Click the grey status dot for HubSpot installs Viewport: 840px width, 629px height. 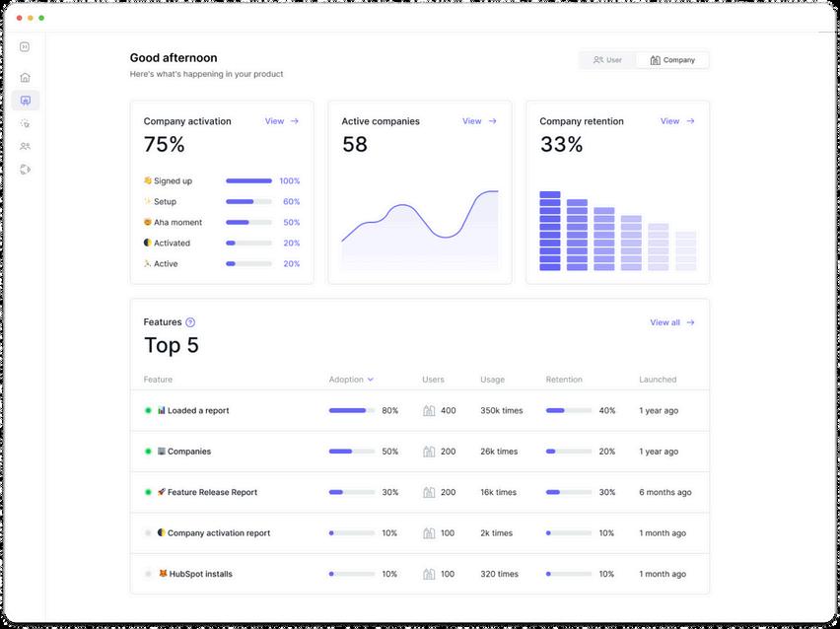pos(149,574)
